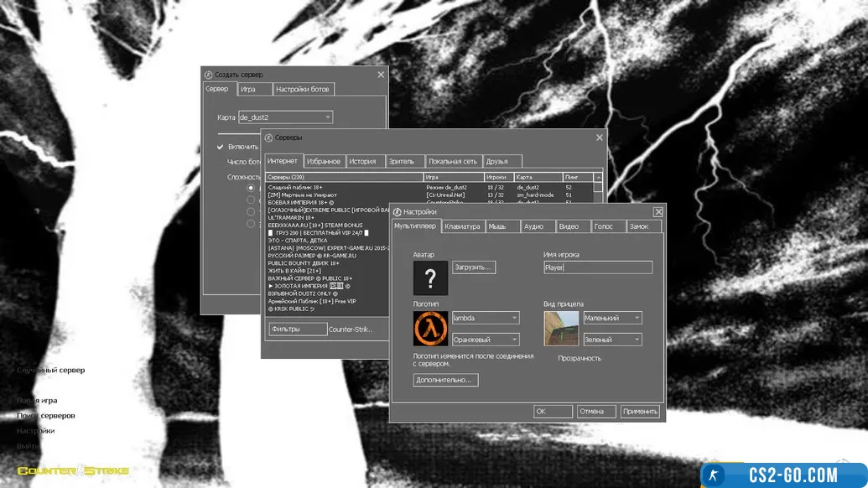Close the Создать сервер window
Viewport: 868px width, 488px height.
(381, 75)
